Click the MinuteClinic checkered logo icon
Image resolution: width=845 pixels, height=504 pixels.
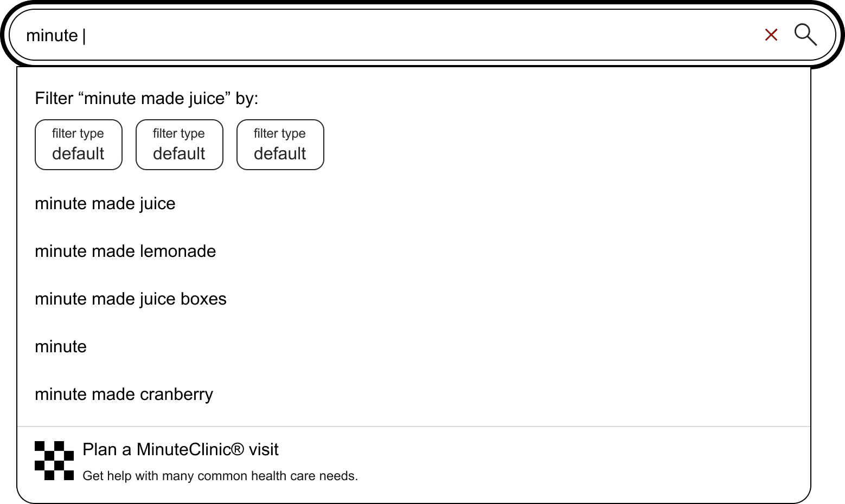click(54, 461)
